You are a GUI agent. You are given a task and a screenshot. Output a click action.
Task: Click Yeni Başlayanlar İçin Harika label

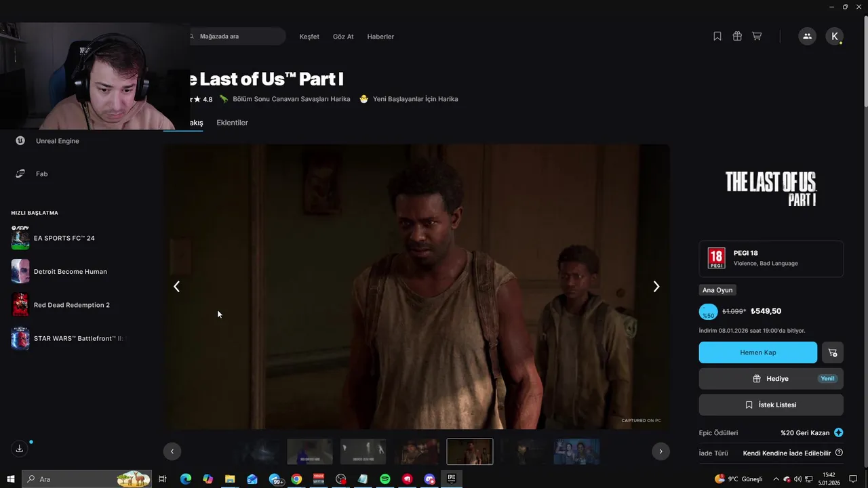coord(415,99)
